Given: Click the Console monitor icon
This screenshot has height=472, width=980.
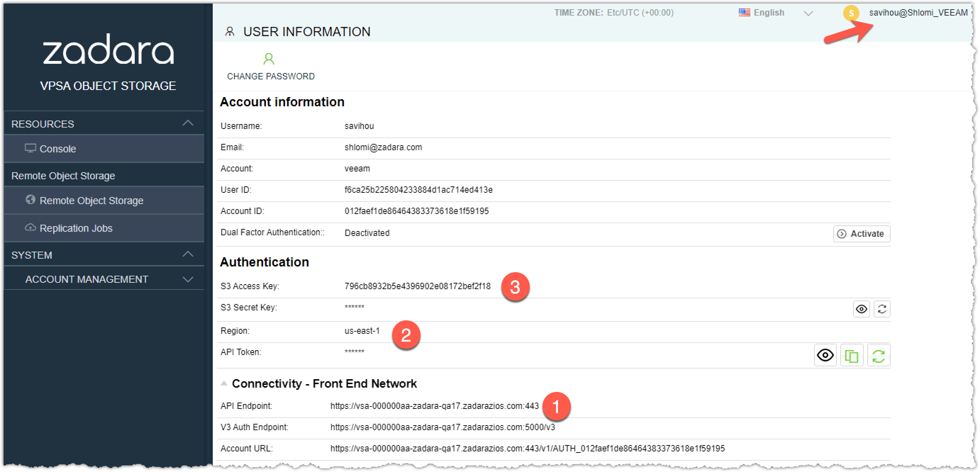Looking at the screenshot, I should tap(30, 148).
